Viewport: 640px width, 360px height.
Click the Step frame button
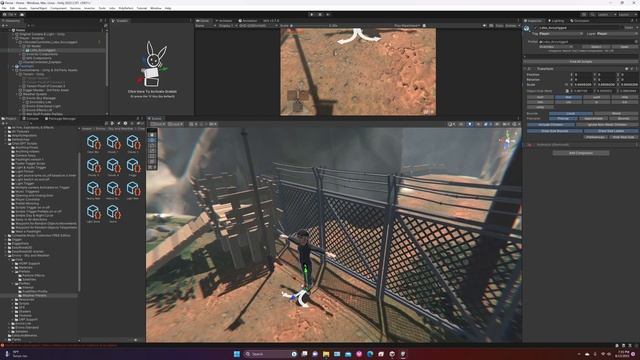click(x=328, y=14)
